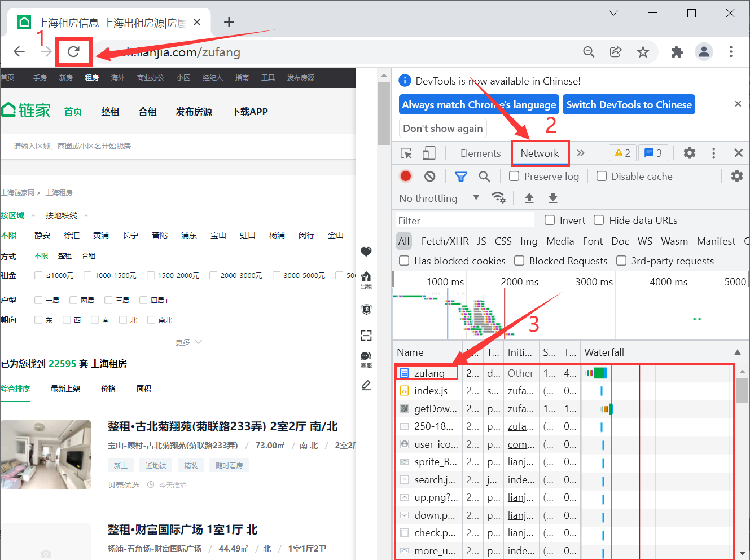
Task: Toggle the network filter funnel icon
Action: tap(461, 177)
